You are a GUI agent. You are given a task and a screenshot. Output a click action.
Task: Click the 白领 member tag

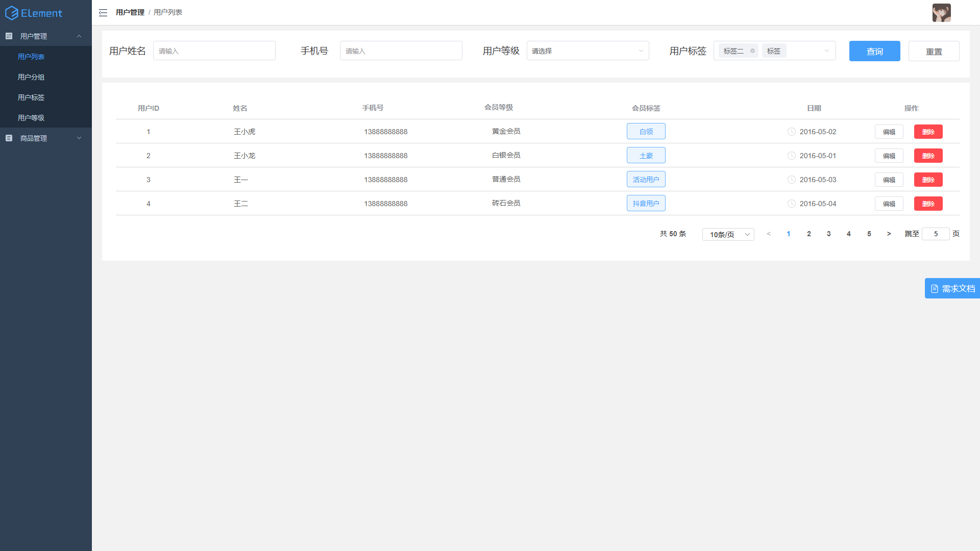point(646,131)
